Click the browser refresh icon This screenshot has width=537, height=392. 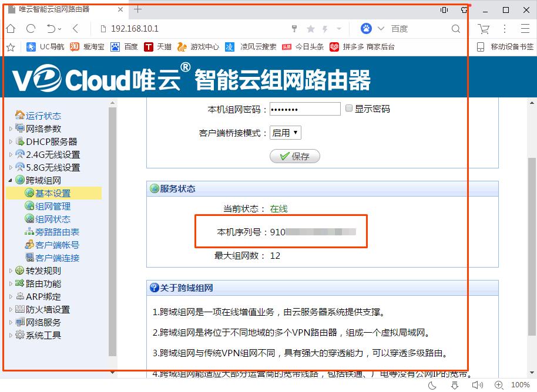point(30,28)
